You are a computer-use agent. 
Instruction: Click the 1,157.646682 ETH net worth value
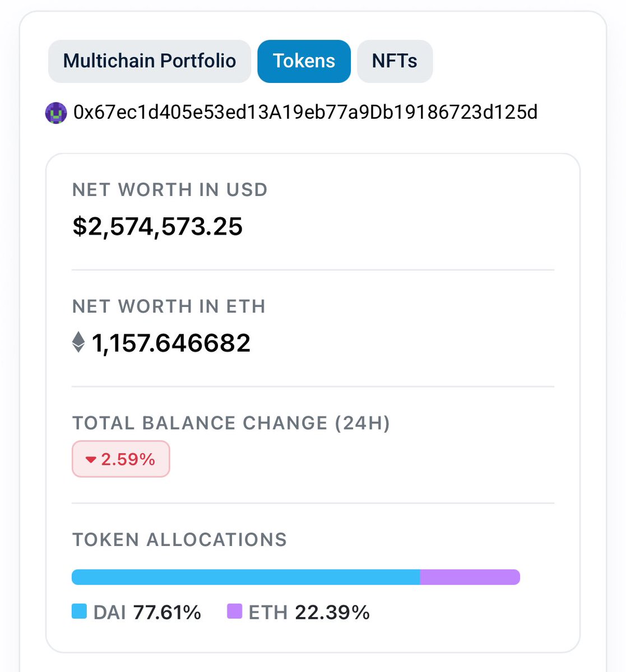171,343
